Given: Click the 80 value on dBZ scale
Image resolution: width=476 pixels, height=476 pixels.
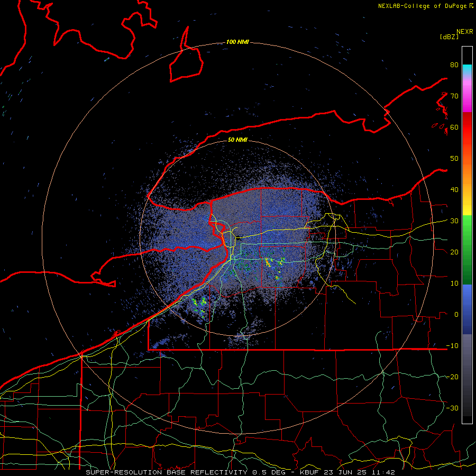Looking at the screenshot, I should 454,65.
